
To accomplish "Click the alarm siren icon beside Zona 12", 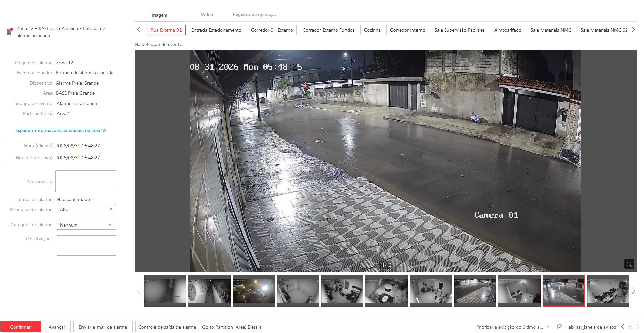I will [x=10, y=31].
